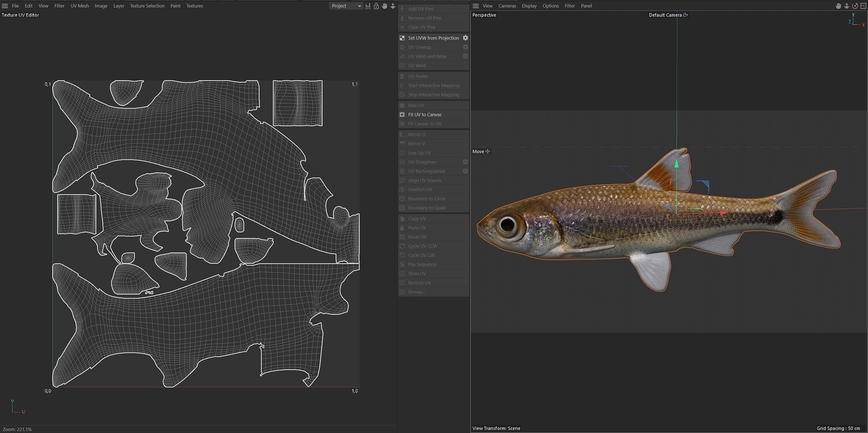Click Cycle UV CCW command
This screenshot has width=868, height=433.
point(433,246)
